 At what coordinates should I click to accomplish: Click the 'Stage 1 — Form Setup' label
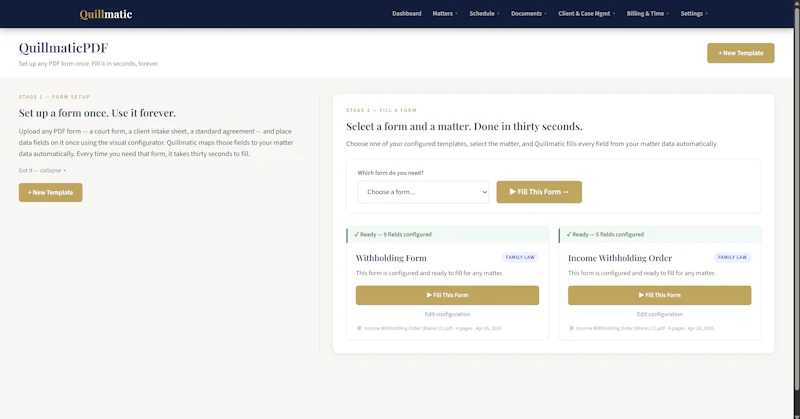(x=54, y=97)
